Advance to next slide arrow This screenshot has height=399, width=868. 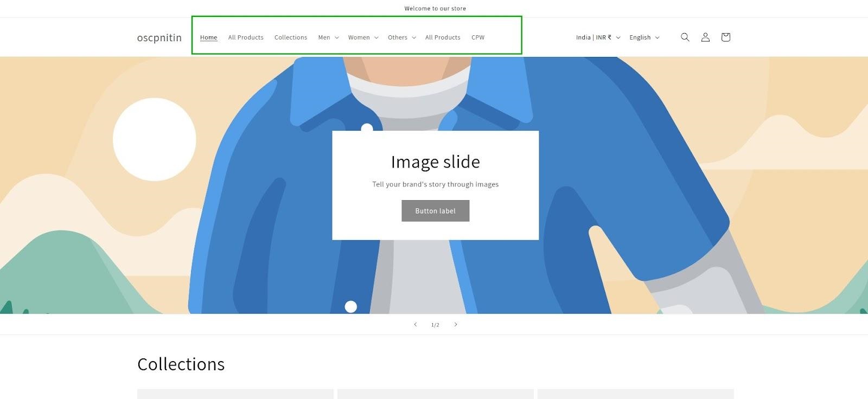[456, 325]
